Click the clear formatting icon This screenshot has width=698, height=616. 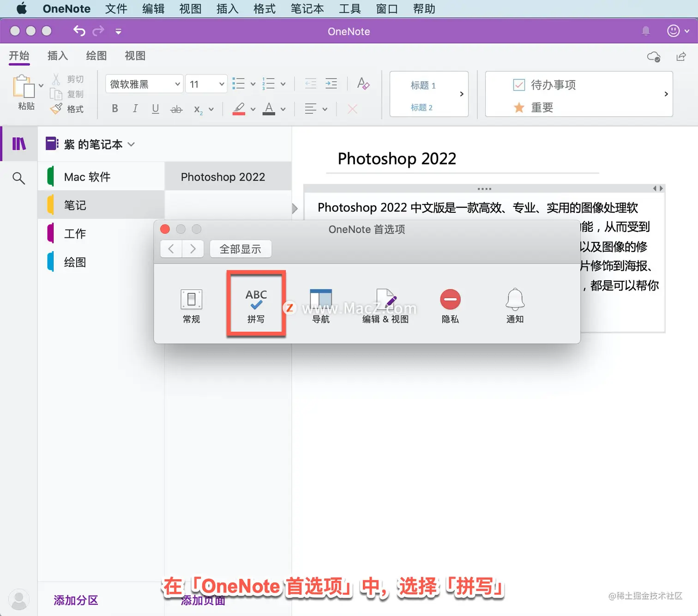363,84
